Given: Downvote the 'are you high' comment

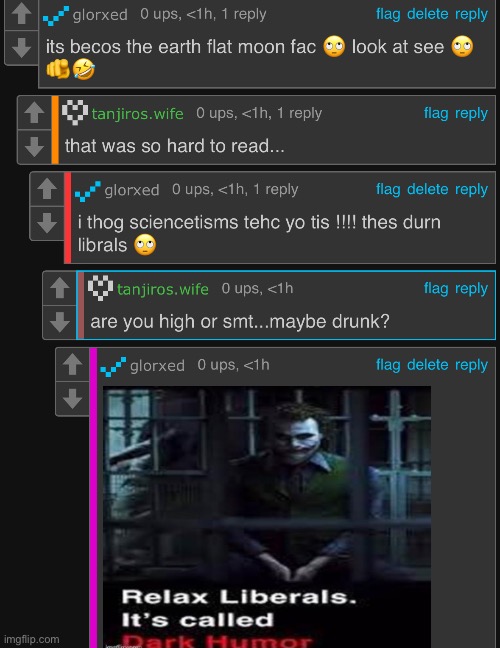Looking at the screenshot, I should (x=60, y=322).
